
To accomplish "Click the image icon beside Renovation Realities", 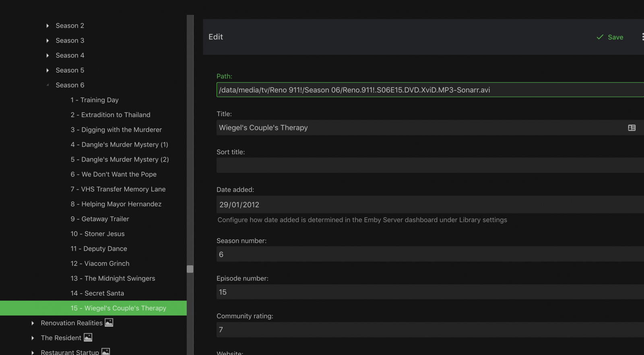I will [109, 322].
